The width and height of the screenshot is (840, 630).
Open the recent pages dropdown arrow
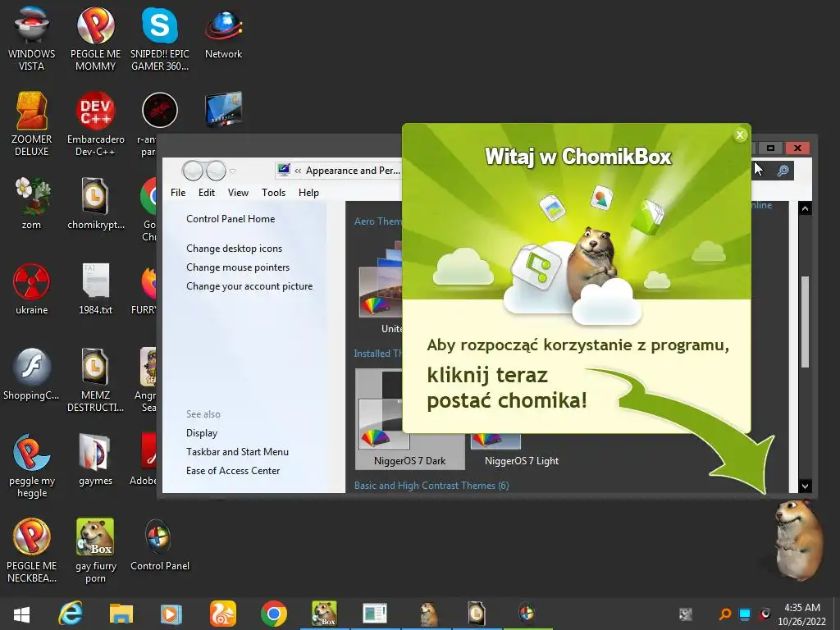tap(232, 171)
